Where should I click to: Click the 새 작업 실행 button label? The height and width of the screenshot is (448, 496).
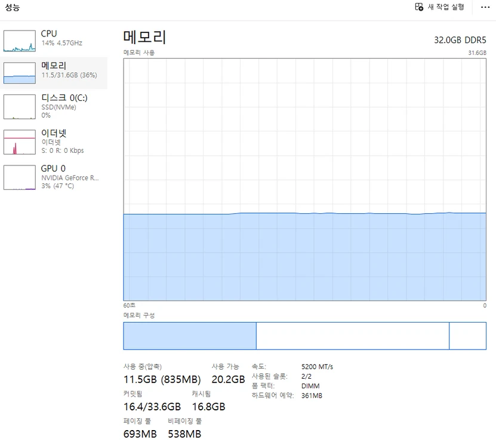click(446, 7)
